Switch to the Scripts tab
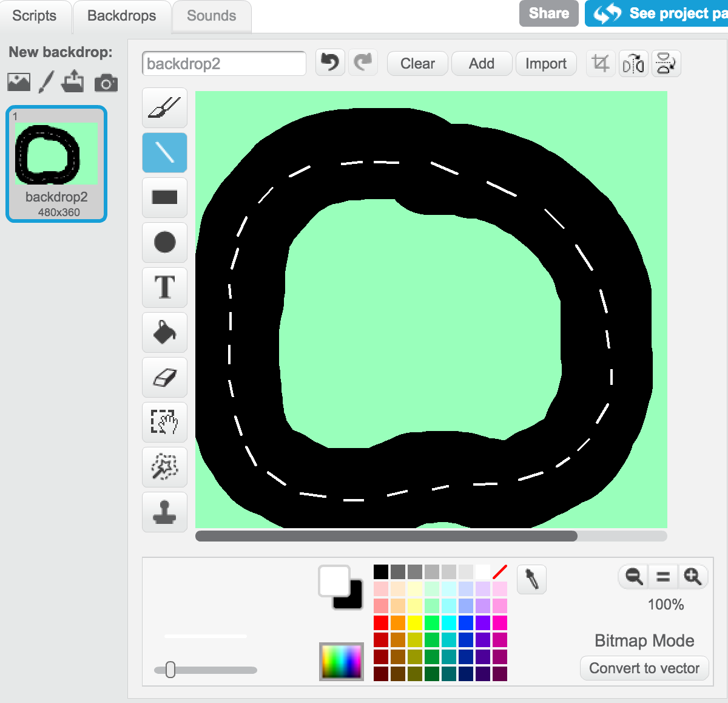The width and height of the screenshot is (728, 703). point(34,16)
